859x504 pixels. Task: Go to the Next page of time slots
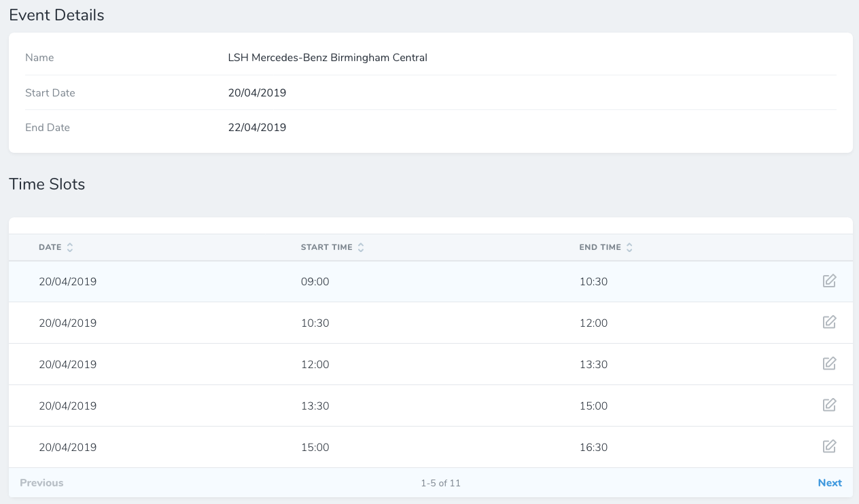(x=830, y=482)
